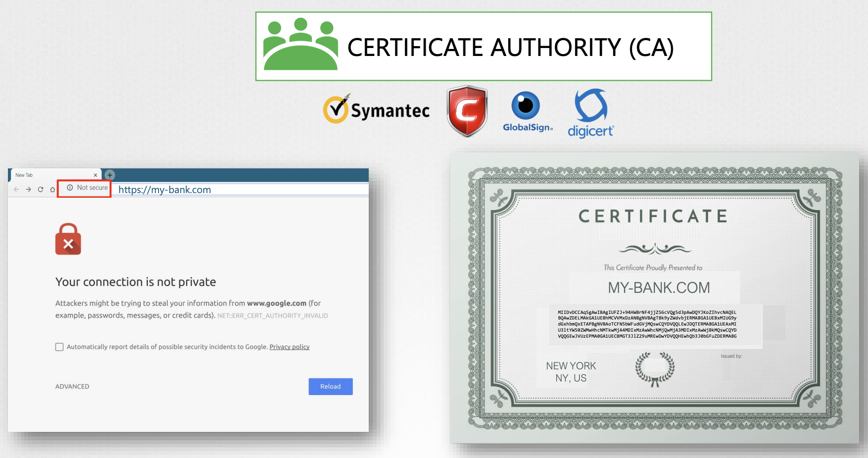
Task: Select the New Tab browser tab
Action: click(x=55, y=175)
